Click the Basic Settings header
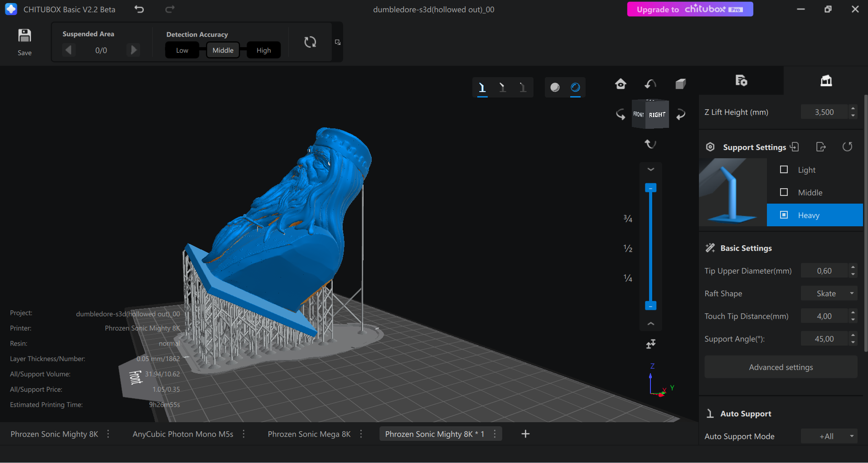This screenshot has width=868, height=463. [746, 248]
